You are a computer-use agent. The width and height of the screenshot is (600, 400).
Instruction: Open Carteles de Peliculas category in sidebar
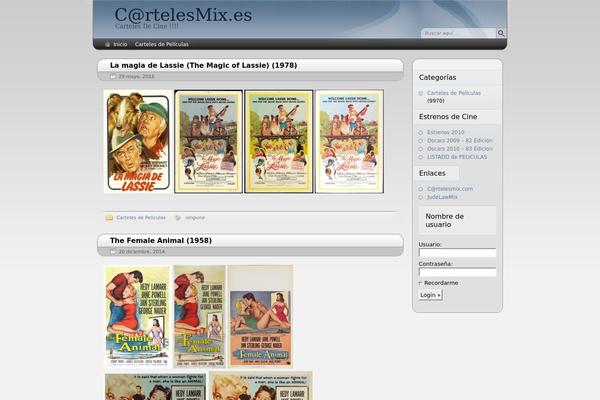click(x=454, y=93)
